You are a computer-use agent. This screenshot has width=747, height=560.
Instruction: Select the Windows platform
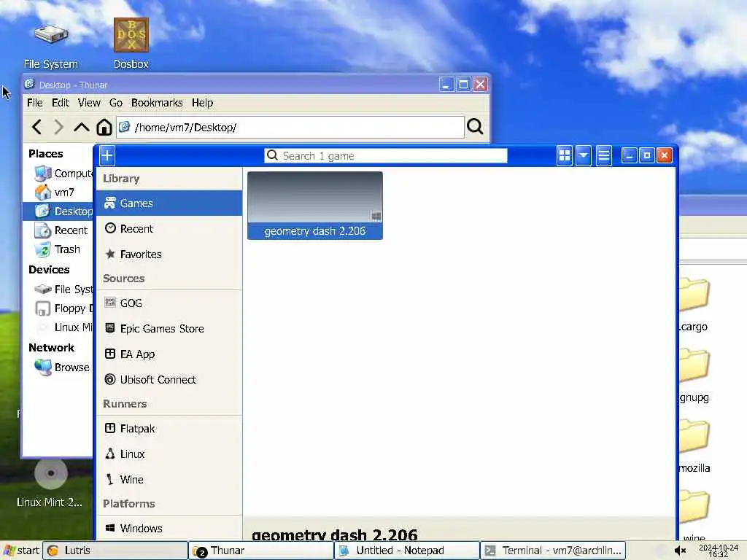point(169,528)
